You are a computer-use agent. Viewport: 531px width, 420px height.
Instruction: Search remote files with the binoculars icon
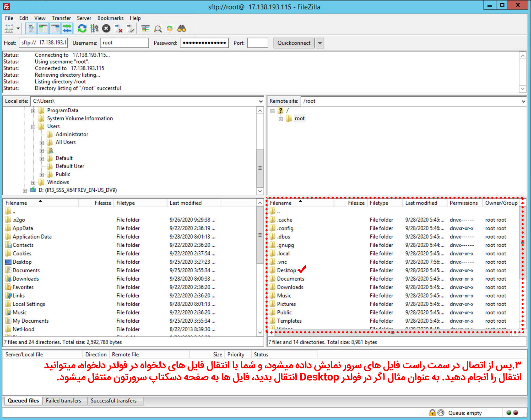pos(181,29)
